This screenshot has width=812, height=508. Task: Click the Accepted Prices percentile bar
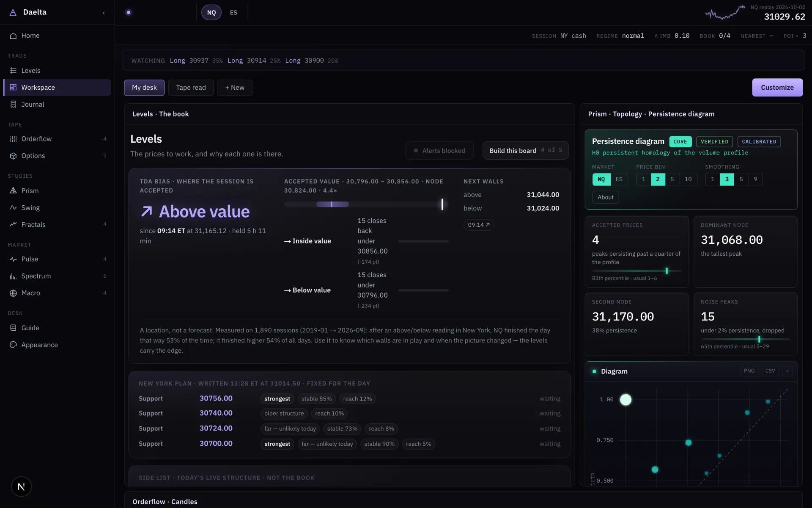[x=636, y=271]
